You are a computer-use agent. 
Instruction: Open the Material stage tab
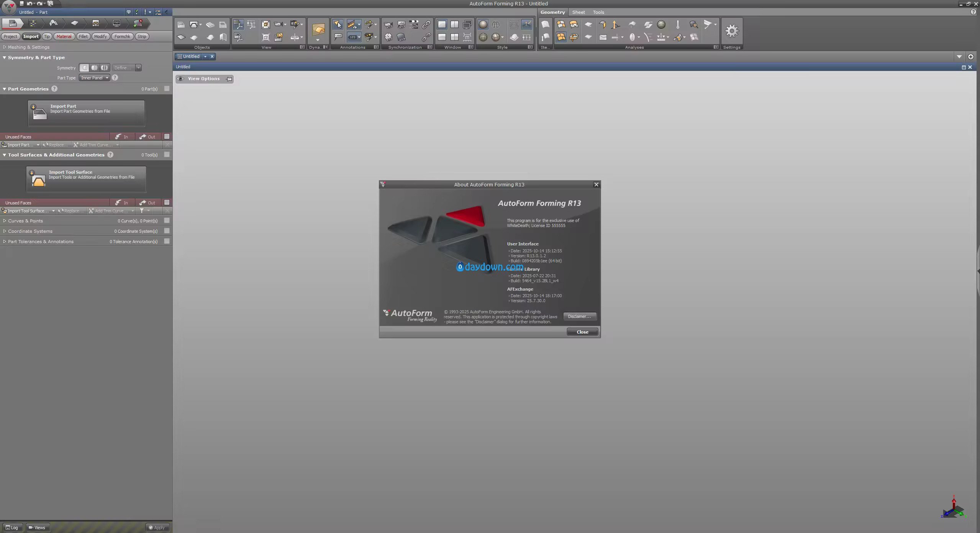pos(64,36)
